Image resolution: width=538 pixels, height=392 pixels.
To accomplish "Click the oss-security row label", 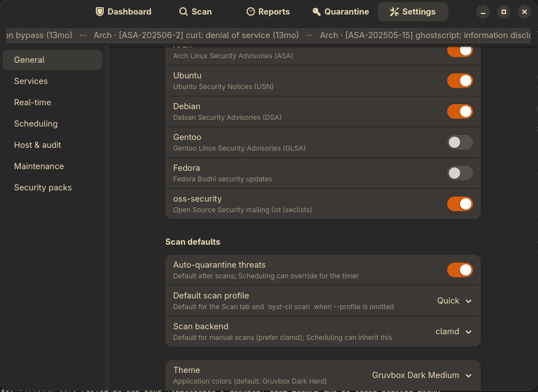I will 197,199.
